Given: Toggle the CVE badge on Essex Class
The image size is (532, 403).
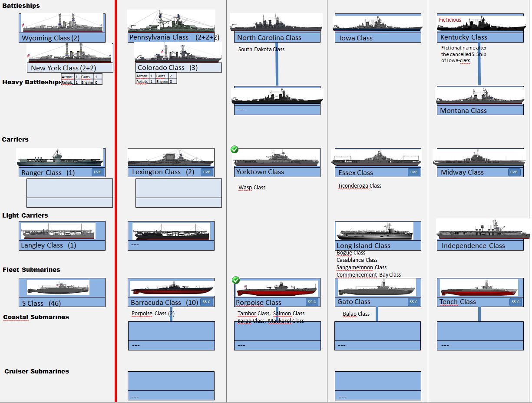Looking at the screenshot, I should (413, 172).
